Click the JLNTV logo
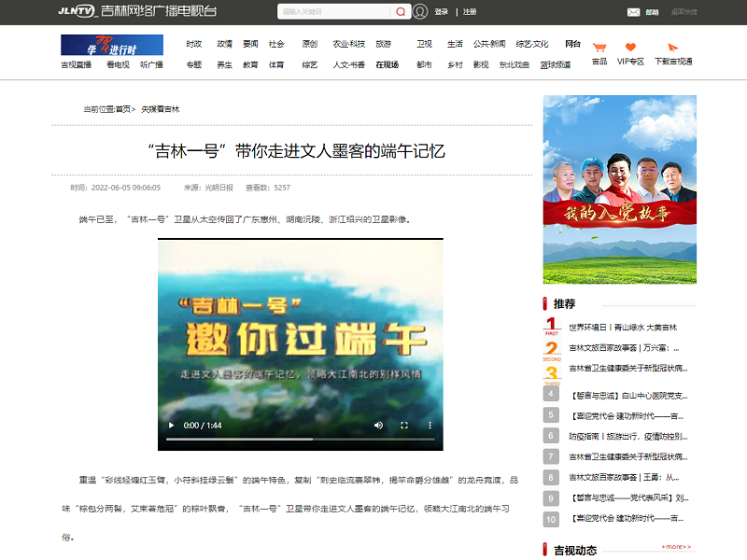 [77, 11]
